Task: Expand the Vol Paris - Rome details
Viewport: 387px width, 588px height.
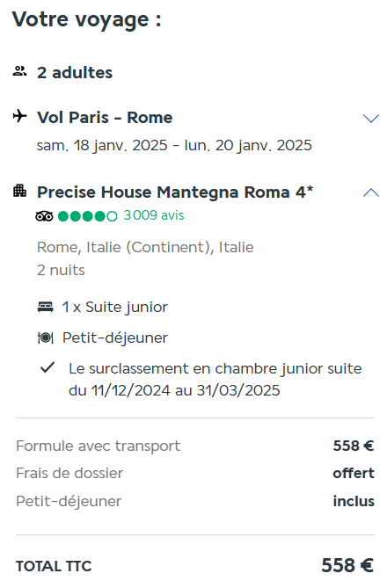Action: click(371, 119)
